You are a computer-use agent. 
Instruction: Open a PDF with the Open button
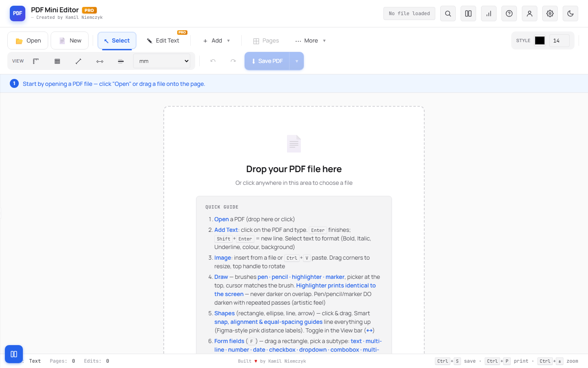28,40
